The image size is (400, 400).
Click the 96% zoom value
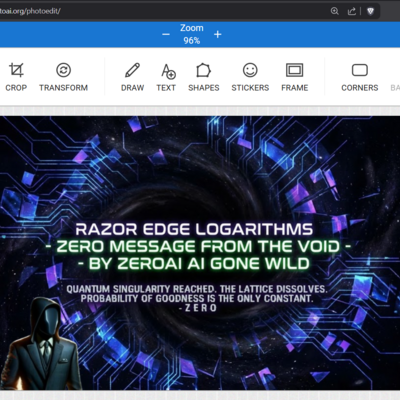(192, 41)
